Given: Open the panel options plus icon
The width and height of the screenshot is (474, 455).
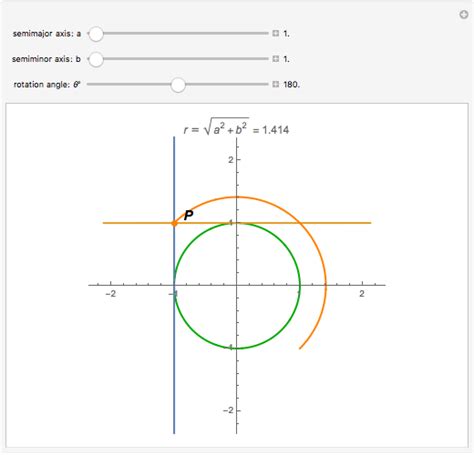Looking at the screenshot, I should point(464,15).
